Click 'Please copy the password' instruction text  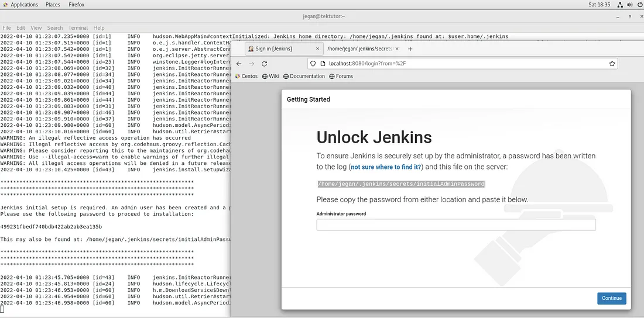[422, 200]
